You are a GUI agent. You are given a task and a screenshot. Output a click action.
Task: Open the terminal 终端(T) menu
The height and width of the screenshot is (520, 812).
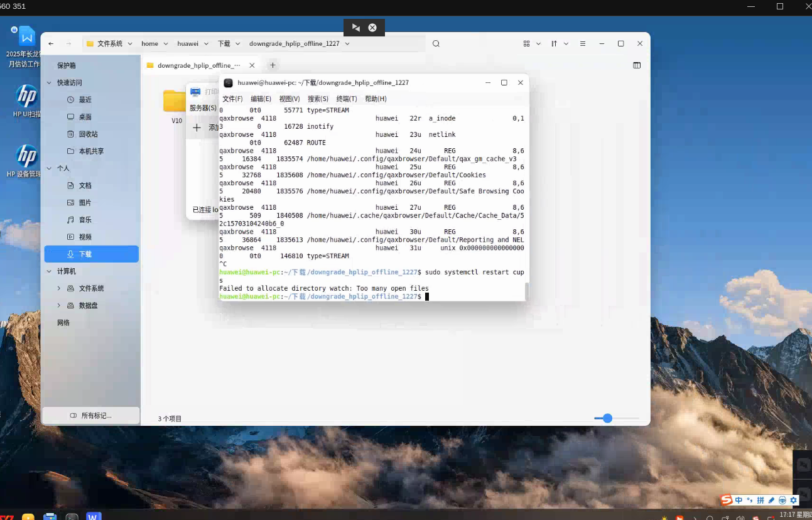click(x=347, y=99)
